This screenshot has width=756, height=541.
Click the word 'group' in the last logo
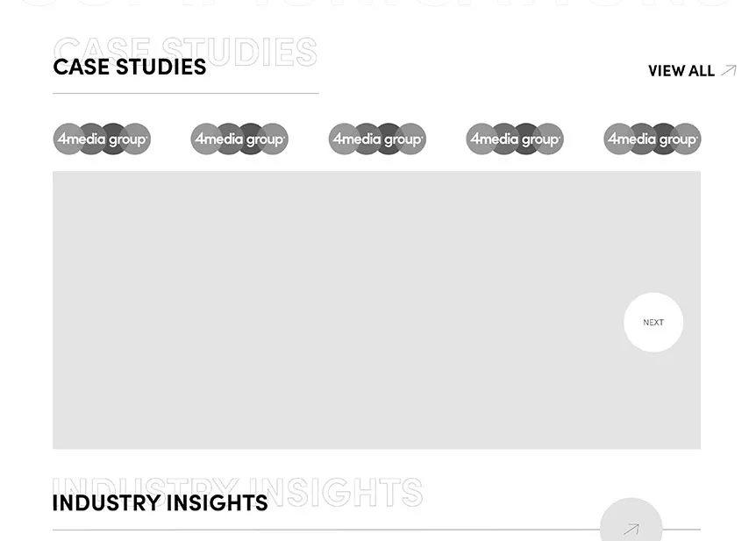(678, 140)
